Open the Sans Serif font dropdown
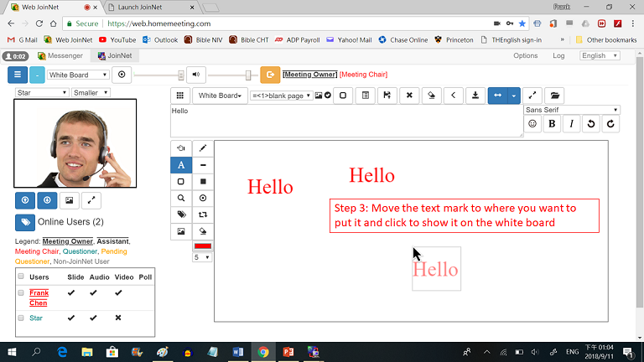Screen dimensions: 644x362 (x=572, y=110)
